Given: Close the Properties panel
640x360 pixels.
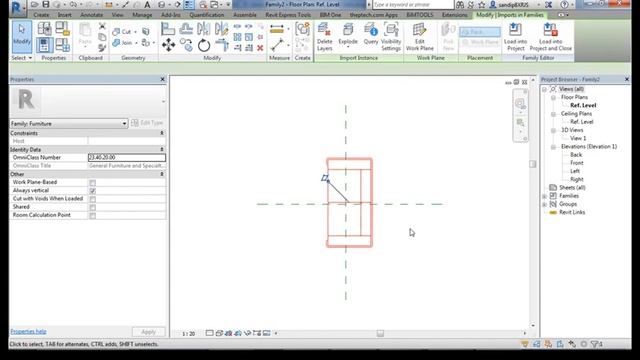Looking at the screenshot, I should point(162,79).
